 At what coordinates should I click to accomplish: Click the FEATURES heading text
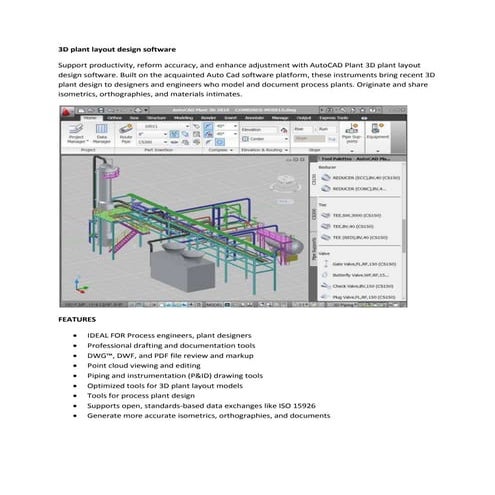pos(77,319)
